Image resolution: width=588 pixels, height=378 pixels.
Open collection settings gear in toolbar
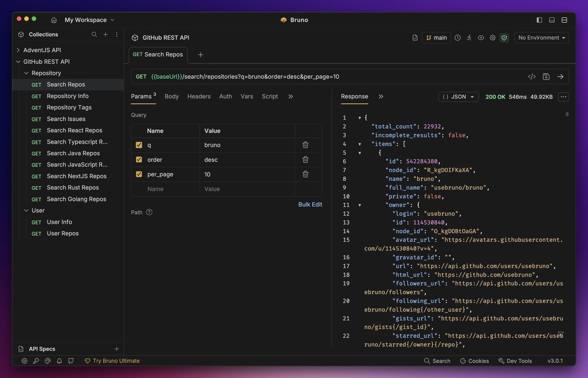click(492, 38)
